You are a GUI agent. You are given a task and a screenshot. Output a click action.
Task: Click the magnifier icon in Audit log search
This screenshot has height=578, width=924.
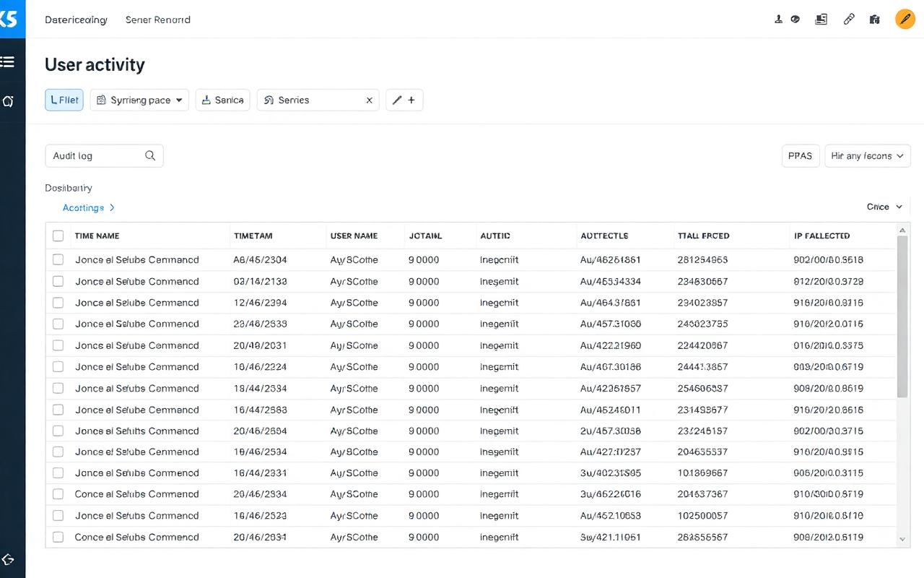point(150,155)
